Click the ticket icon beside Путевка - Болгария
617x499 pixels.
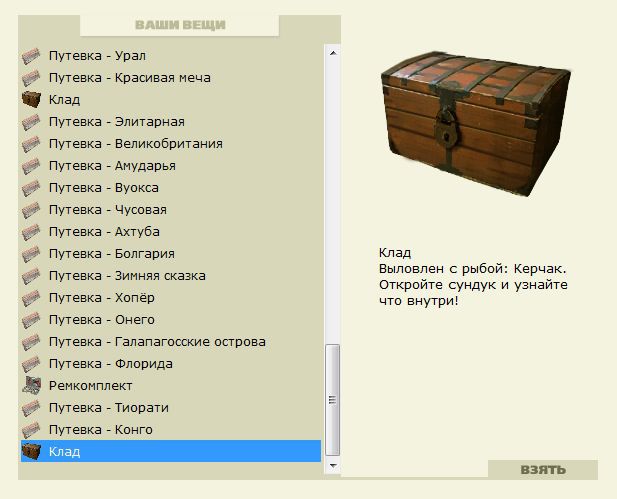[x=31, y=254]
